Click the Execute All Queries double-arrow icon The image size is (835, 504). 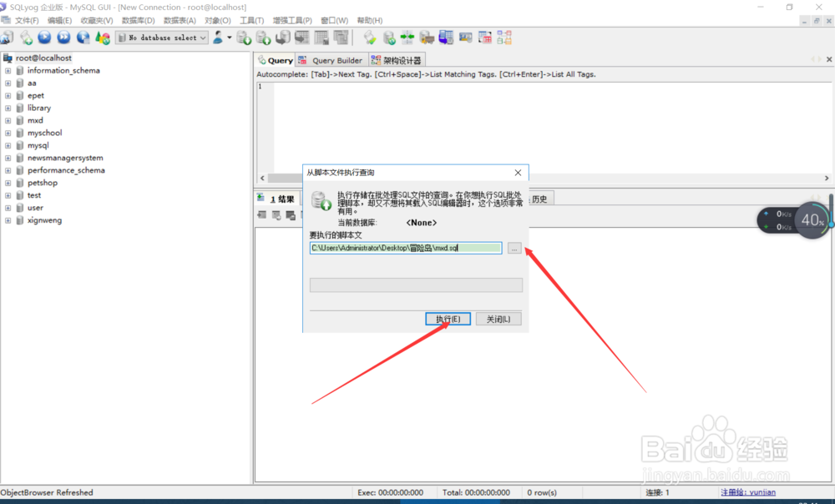63,37
